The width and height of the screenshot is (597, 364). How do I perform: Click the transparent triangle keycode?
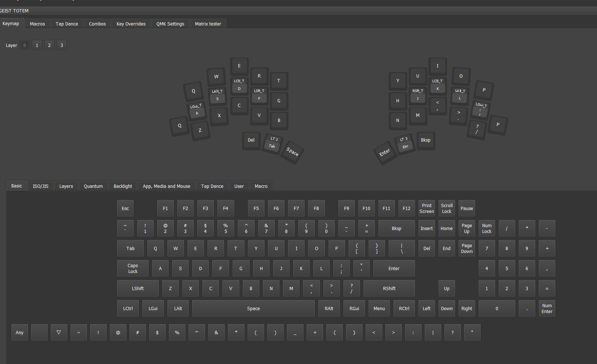59,332
